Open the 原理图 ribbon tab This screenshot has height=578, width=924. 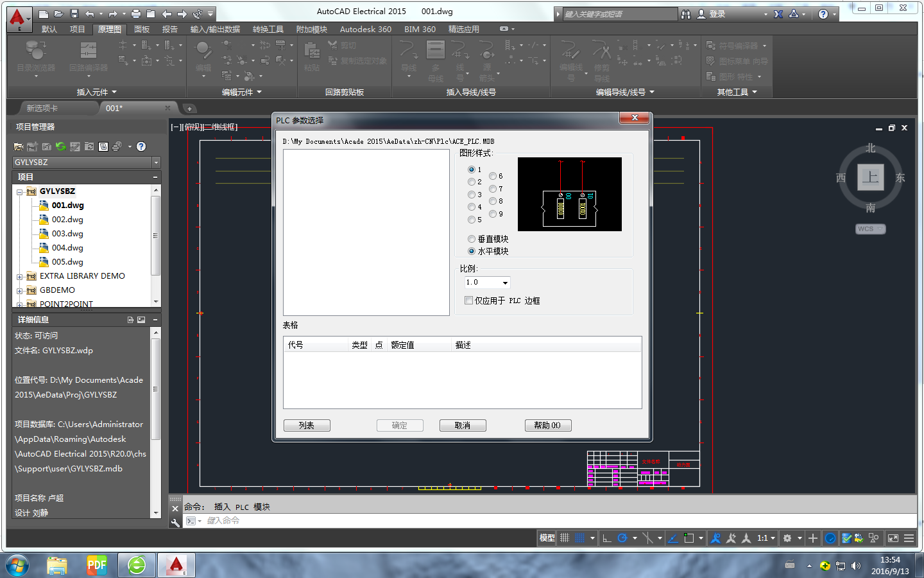(109, 30)
